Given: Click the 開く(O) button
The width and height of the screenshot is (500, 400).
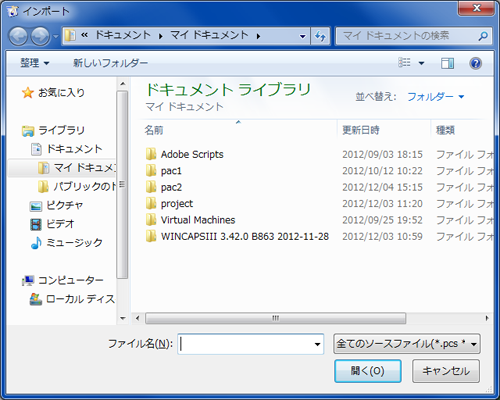Looking at the screenshot, I should 368,371.
